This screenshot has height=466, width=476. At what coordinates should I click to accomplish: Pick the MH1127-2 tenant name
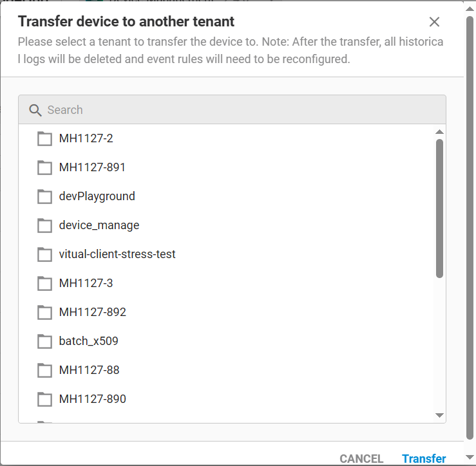pos(86,138)
